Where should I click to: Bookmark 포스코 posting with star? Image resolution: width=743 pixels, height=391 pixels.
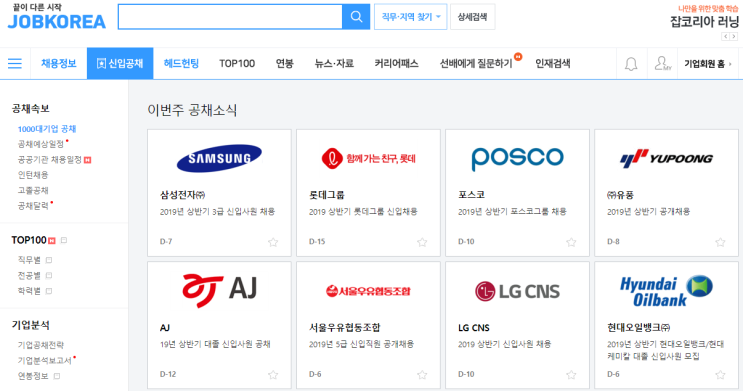571,242
